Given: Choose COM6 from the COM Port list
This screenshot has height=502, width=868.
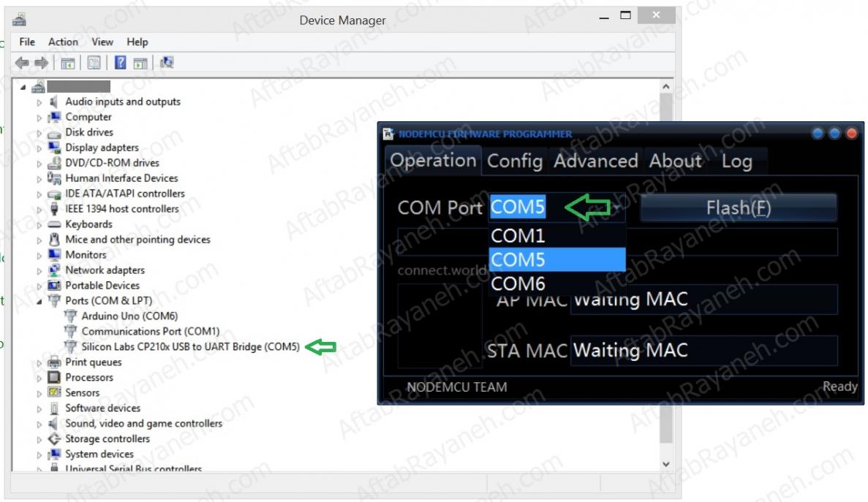Looking at the screenshot, I should pos(518,283).
